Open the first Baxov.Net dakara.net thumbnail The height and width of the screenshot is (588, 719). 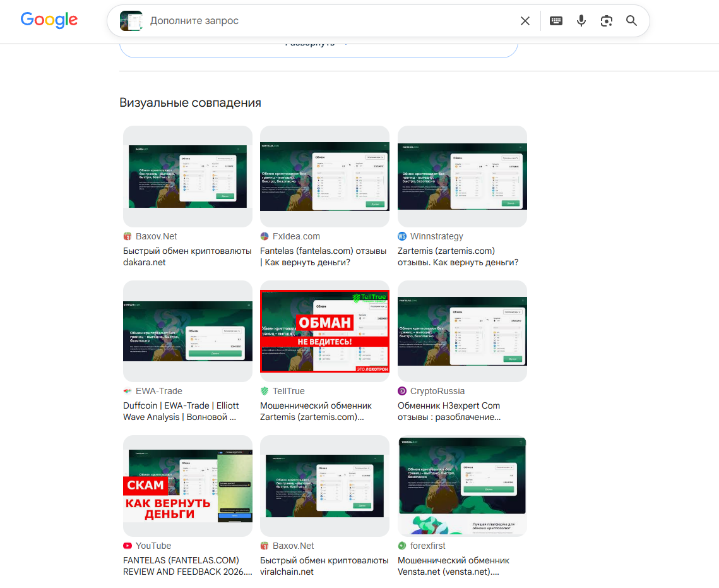pos(187,176)
